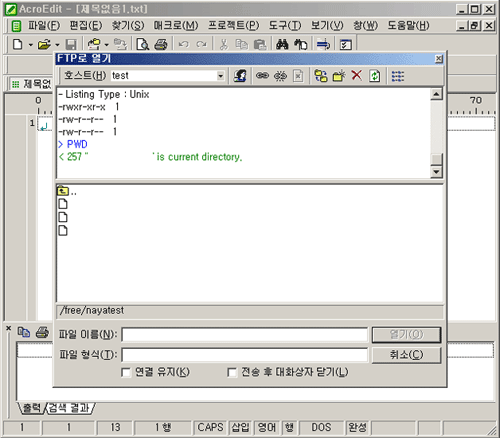Switch to the 출력 output tab
500x438 pixels.
tap(32, 408)
